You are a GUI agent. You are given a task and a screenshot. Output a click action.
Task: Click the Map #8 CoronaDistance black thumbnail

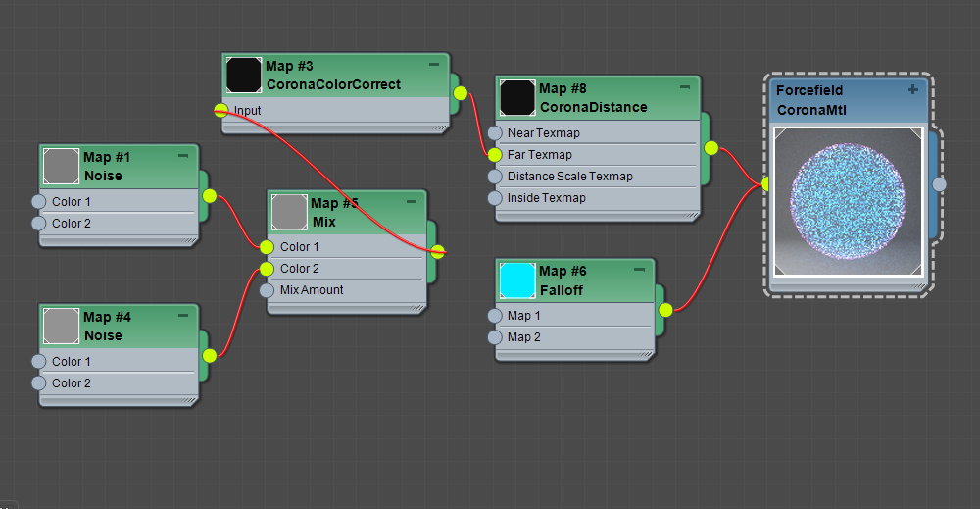click(517, 97)
